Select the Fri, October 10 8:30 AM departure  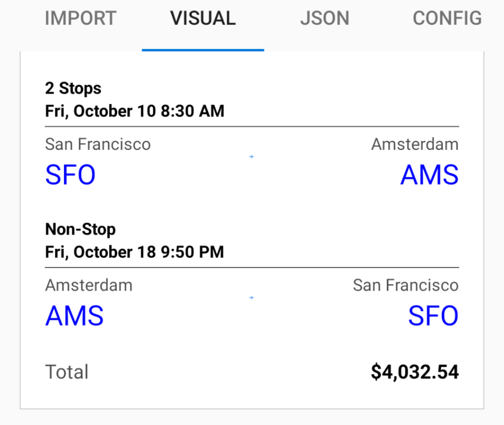(x=135, y=111)
